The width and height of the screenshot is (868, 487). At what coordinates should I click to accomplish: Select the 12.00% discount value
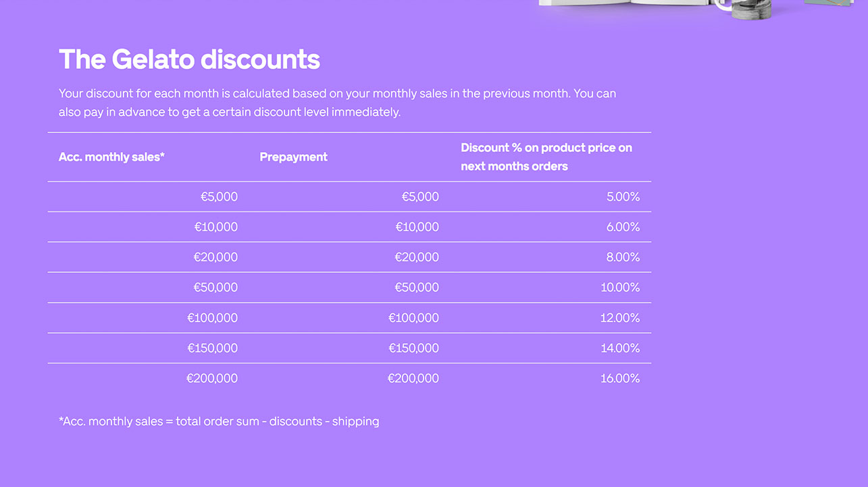point(620,318)
